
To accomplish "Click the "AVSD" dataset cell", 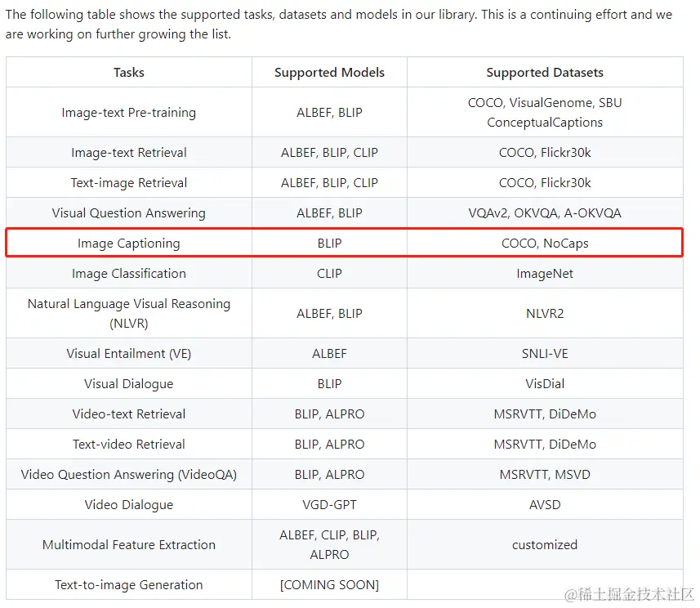I will (x=545, y=504).
